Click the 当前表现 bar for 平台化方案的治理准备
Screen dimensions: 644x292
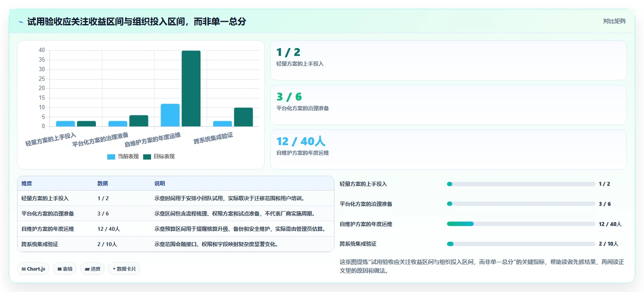point(118,124)
